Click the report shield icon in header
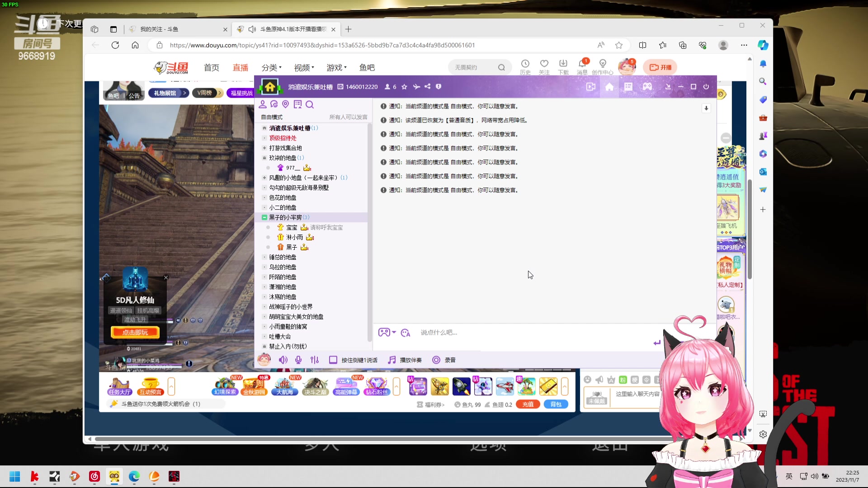Image resolution: width=868 pixels, height=488 pixels. [x=438, y=87]
